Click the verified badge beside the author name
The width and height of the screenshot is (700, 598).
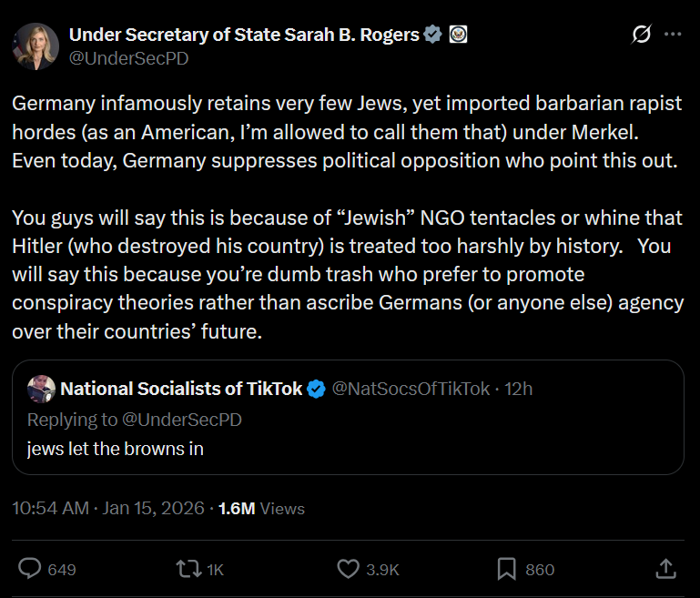[x=433, y=35]
